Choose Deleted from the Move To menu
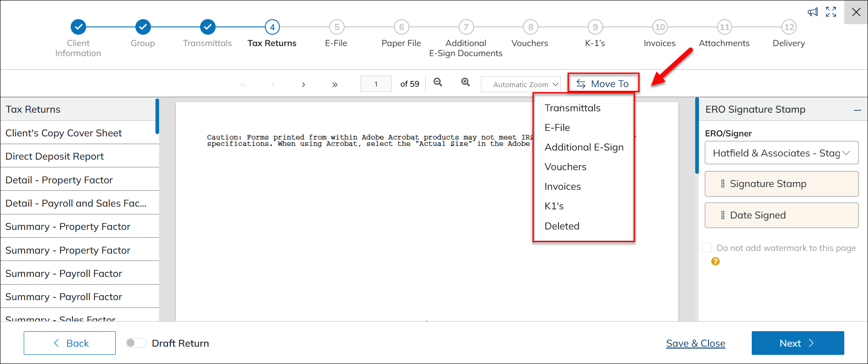Viewport: 868px width, 364px height. click(562, 226)
